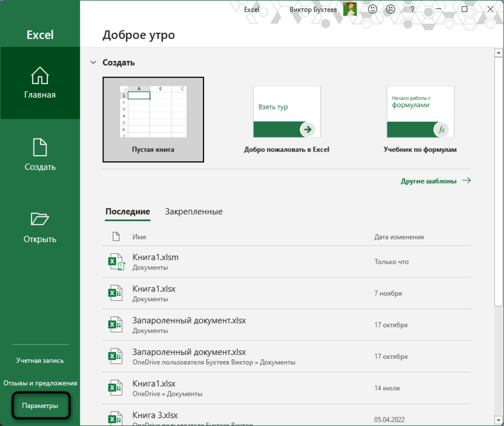The height and width of the screenshot is (426, 504).
Task: Click the Книга1.xlsm file icon
Action: coord(116,262)
